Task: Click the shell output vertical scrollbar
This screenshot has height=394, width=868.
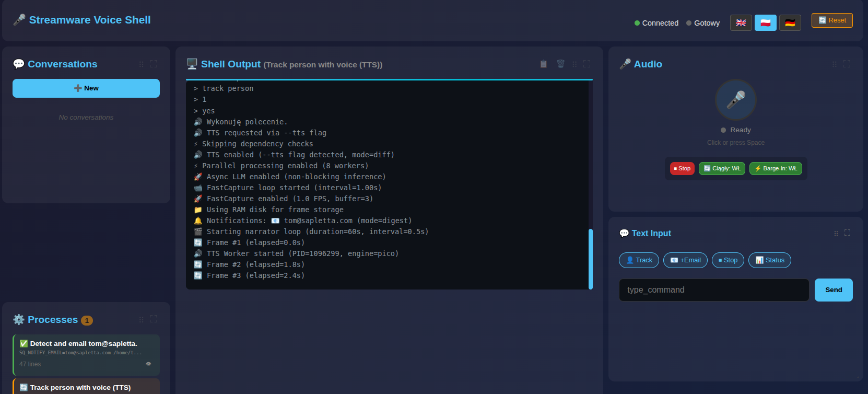Action: tap(591, 259)
